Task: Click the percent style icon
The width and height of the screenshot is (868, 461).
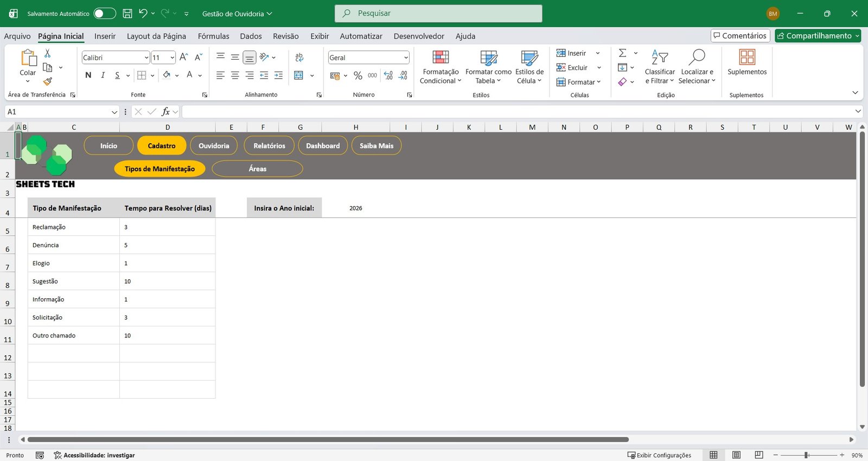Action: (358, 75)
